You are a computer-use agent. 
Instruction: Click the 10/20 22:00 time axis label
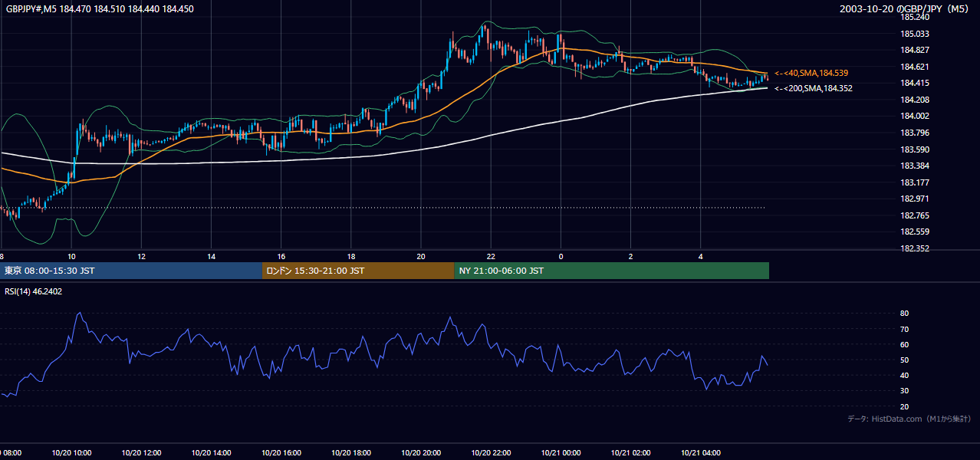(x=491, y=453)
